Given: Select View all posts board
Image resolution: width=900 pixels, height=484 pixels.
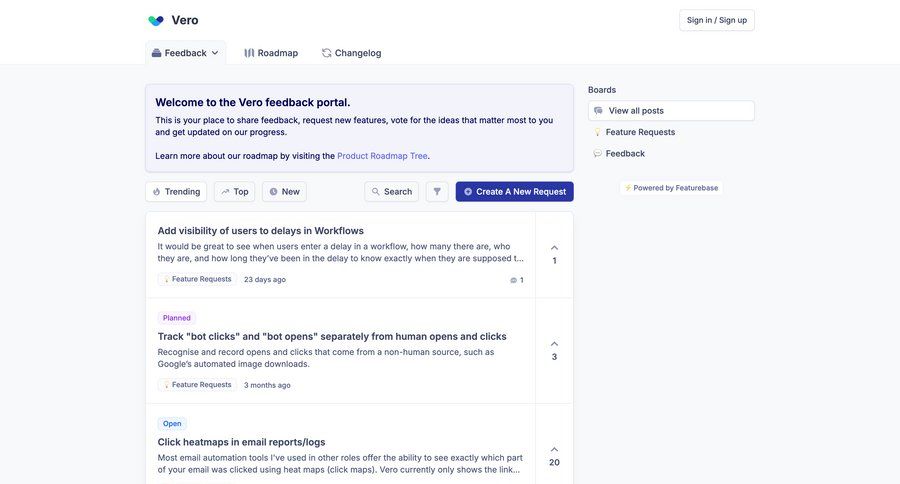Looking at the screenshot, I should click(x=671, y=110).
